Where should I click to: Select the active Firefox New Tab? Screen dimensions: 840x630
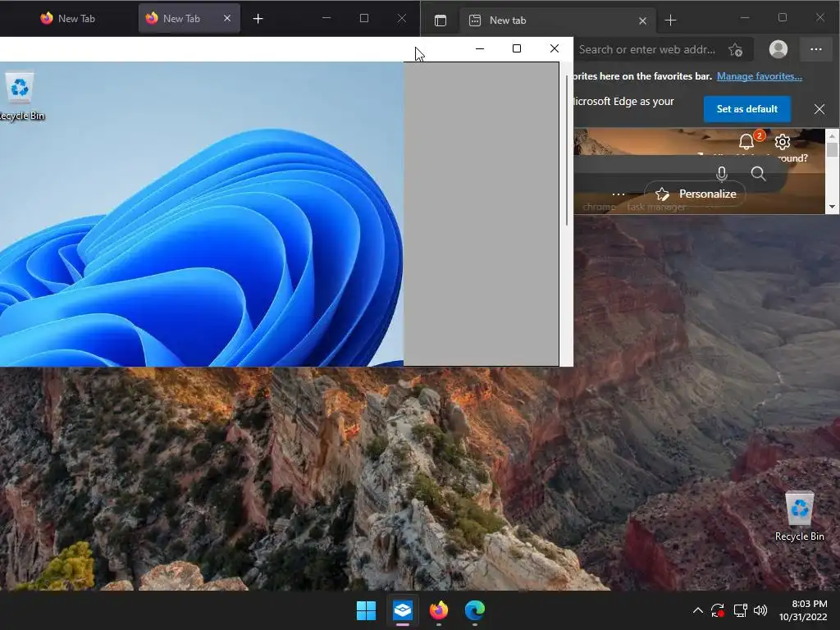189,19
